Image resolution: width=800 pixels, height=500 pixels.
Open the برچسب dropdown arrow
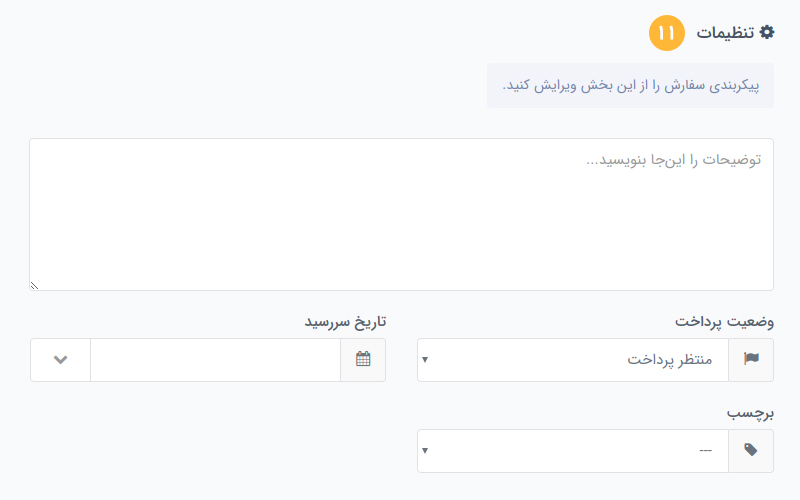pyautogui.click(x=425, y=451)
